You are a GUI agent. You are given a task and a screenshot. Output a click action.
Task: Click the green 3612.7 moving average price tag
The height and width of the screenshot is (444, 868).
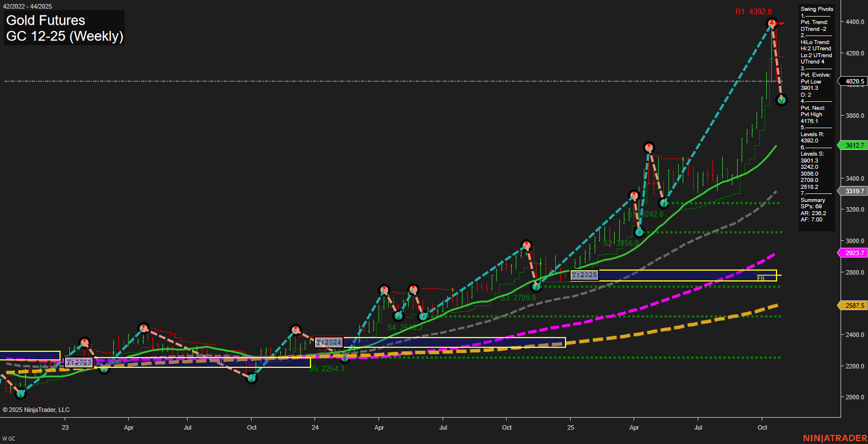click(854, 145)
